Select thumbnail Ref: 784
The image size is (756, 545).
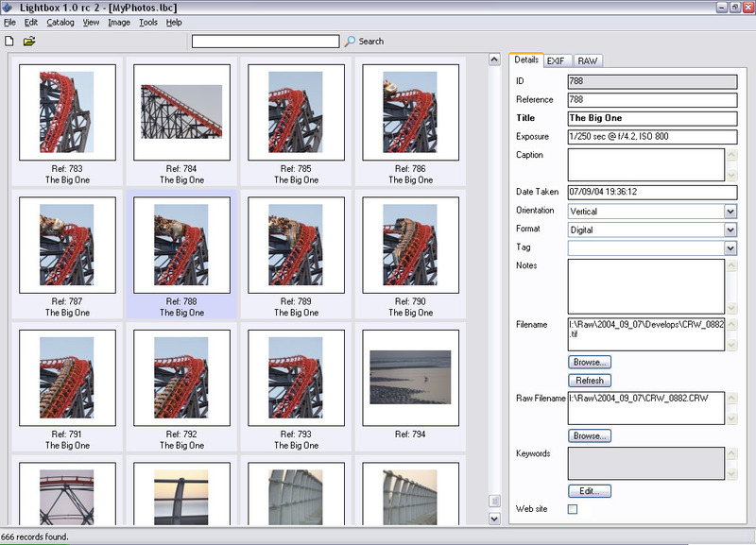(181, 112)
